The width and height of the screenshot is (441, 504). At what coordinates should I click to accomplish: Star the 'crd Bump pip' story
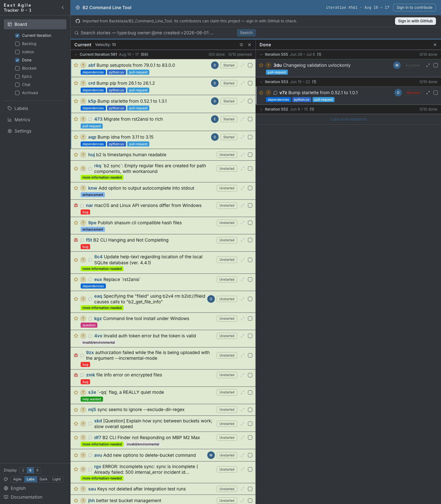click(x=76, y=83)
